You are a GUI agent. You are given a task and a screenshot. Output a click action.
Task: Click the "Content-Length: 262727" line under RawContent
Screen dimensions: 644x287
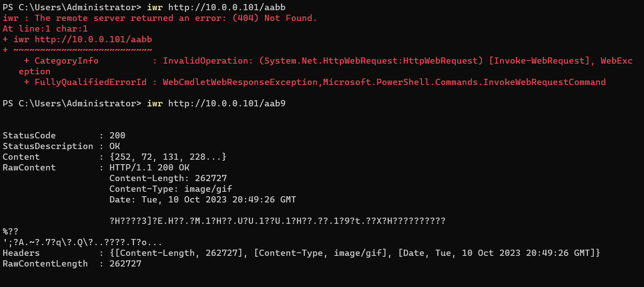tap(168, 178)
